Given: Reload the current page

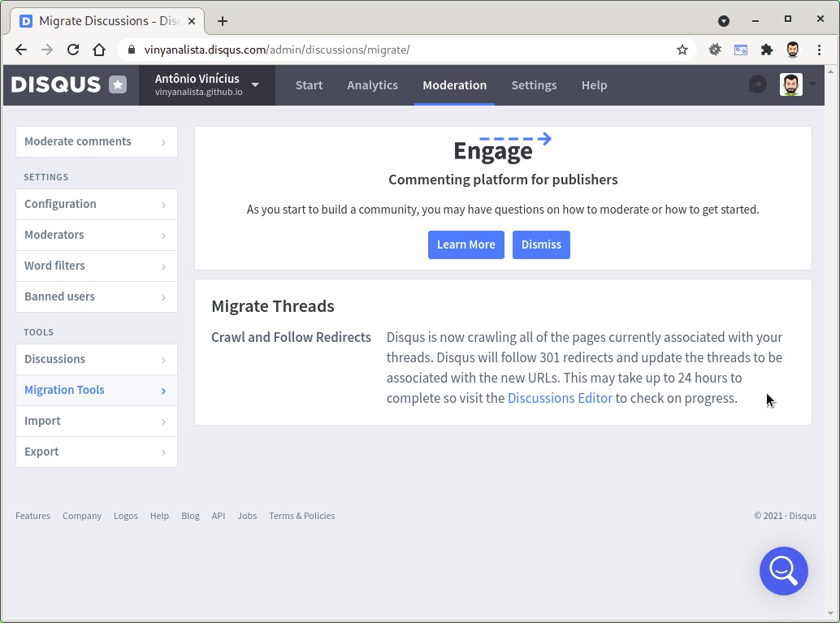Looking at the screenshot, I should coord(73,50).
